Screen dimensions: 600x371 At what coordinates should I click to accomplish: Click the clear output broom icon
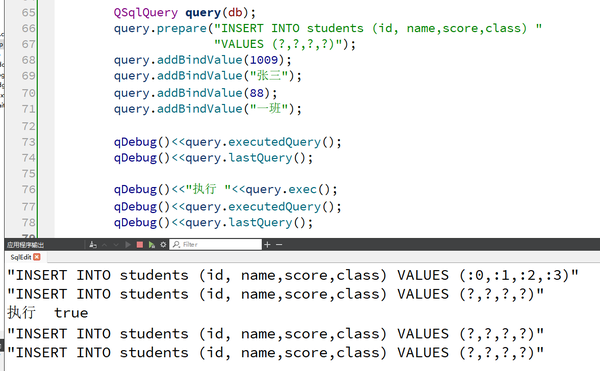point(93,244)
